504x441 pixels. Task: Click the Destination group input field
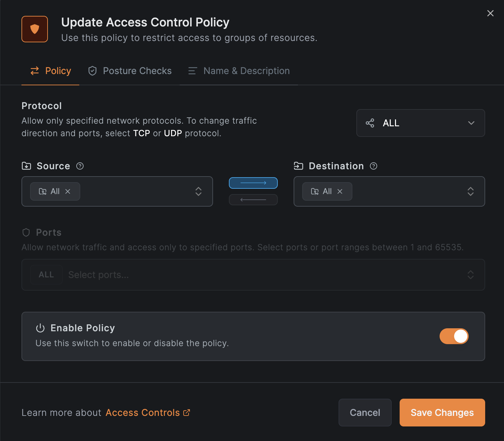tap(389, 191)
